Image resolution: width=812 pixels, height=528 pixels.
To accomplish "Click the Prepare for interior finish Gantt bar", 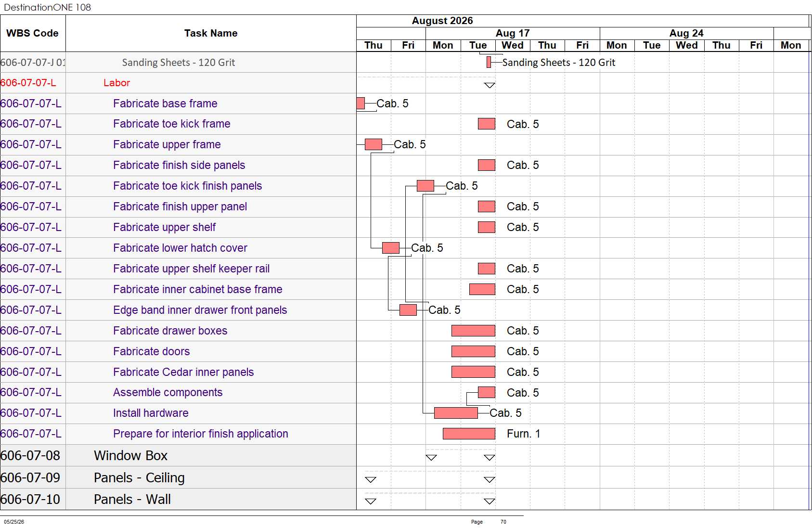I will [x=469, y=434].
